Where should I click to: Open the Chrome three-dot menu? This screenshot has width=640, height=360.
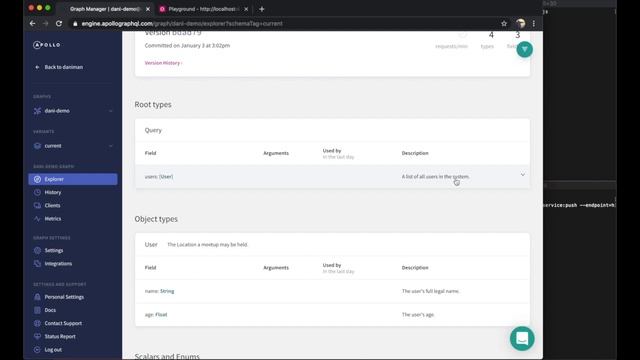533,24
